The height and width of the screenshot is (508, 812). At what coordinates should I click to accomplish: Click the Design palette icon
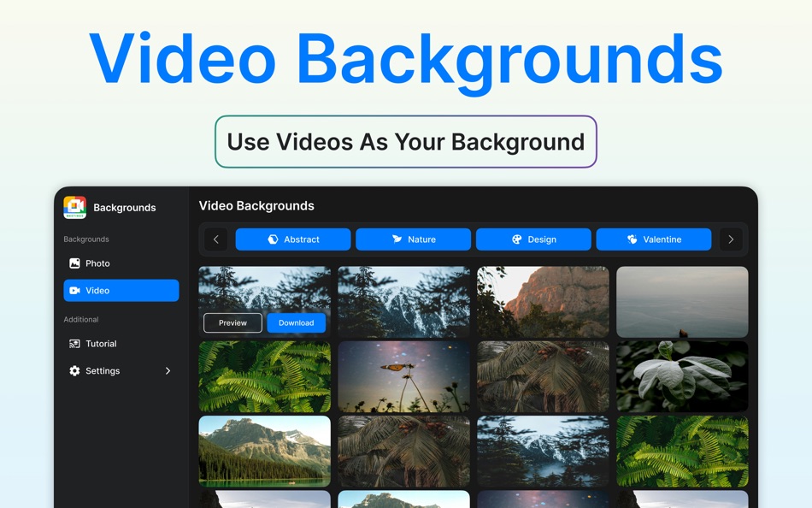pyautogui.click(x=517, y=239)
